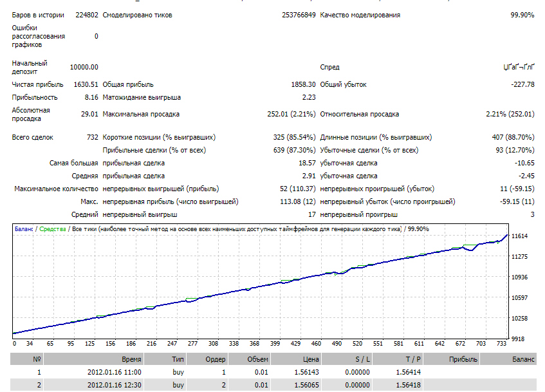This screenshot has height=392, width=545.
Task: Select average consecutive wins value 17
Action: pyautogui.click(x=312, y=214)
